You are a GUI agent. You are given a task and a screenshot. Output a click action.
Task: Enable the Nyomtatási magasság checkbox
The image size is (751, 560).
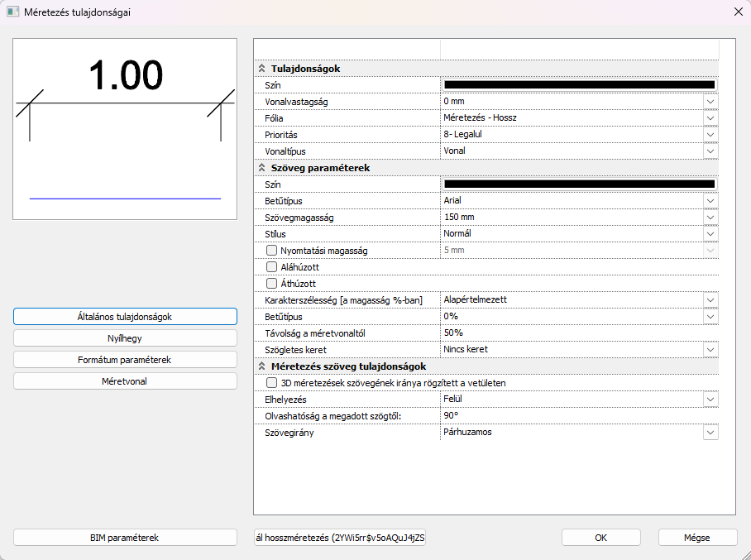271,251
